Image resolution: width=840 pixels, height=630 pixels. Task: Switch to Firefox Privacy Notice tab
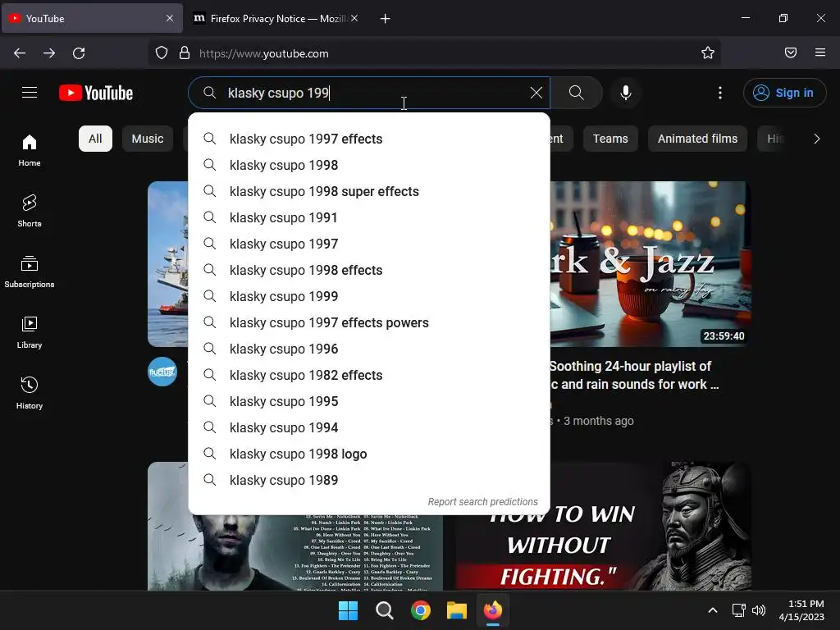point(276,18)
